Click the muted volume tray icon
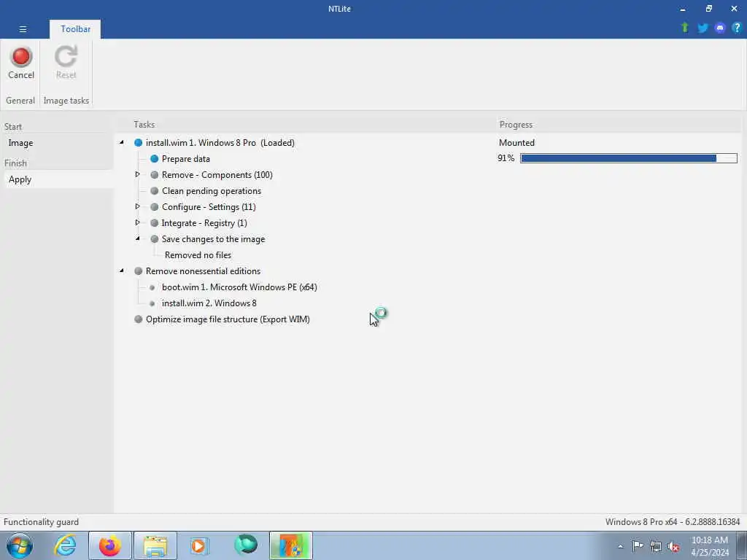Screen dimensions: 747x560 pos(673,546)
